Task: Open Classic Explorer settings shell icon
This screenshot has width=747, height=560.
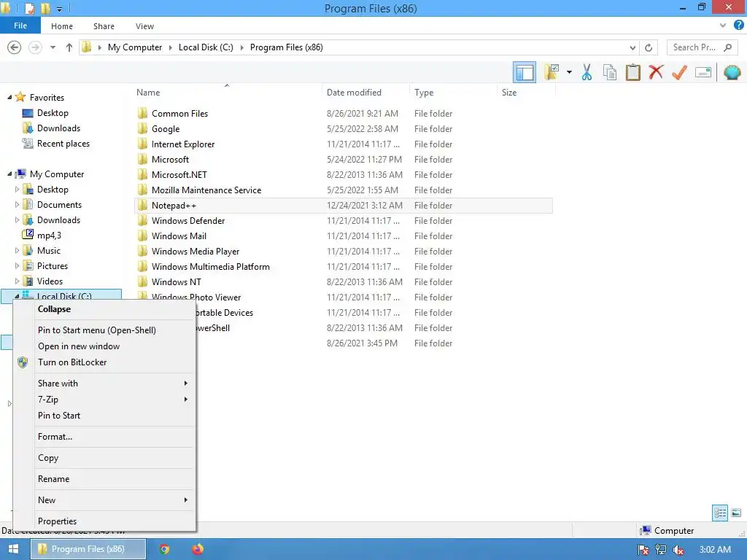Action: click(732, 72)
